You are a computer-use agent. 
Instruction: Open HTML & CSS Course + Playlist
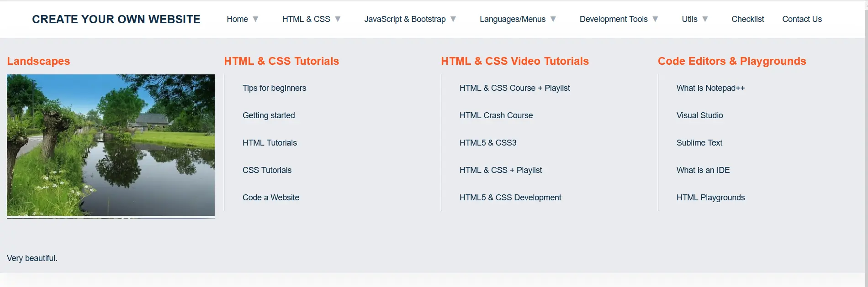click(515, 88)
